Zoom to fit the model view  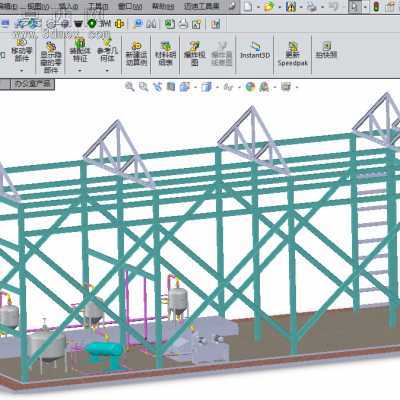click(130, 87)
